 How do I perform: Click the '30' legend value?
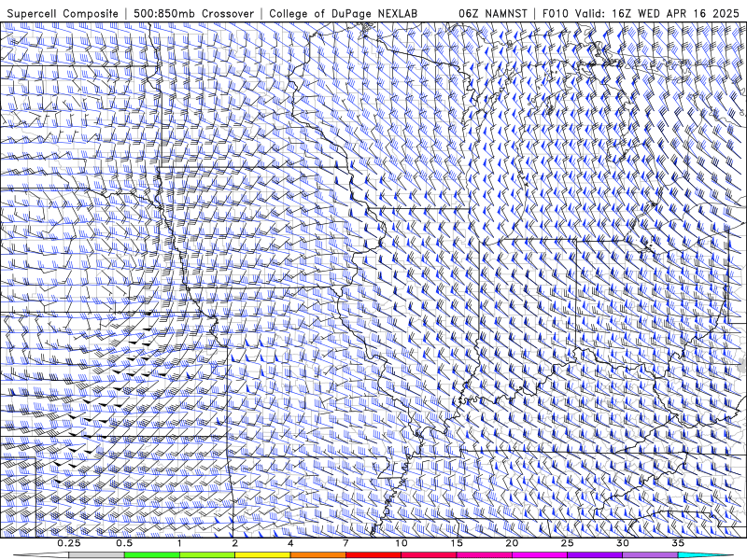coord(622,543)
